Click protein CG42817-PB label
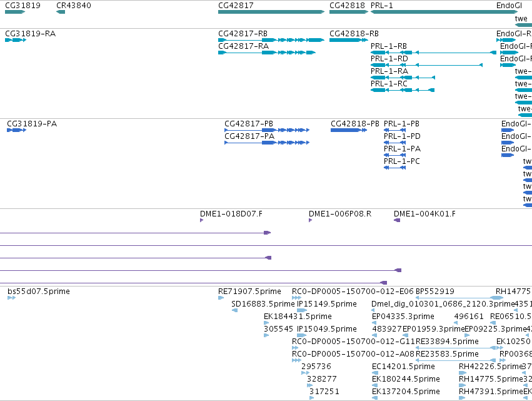This screenshot has height=401, width=532. (249, 124)
